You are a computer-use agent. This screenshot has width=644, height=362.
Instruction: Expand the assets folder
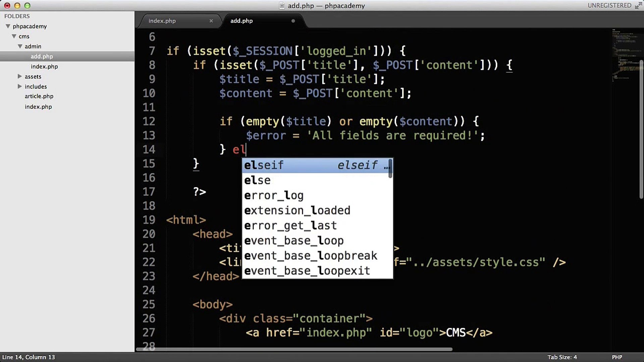click(20, 76)
